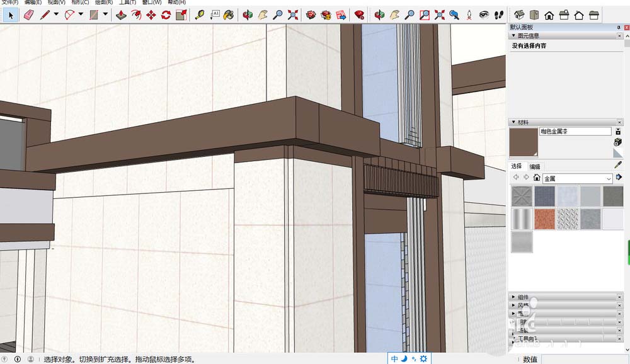Pick the pink Eraser tool
630x364 pixels.
28,15
